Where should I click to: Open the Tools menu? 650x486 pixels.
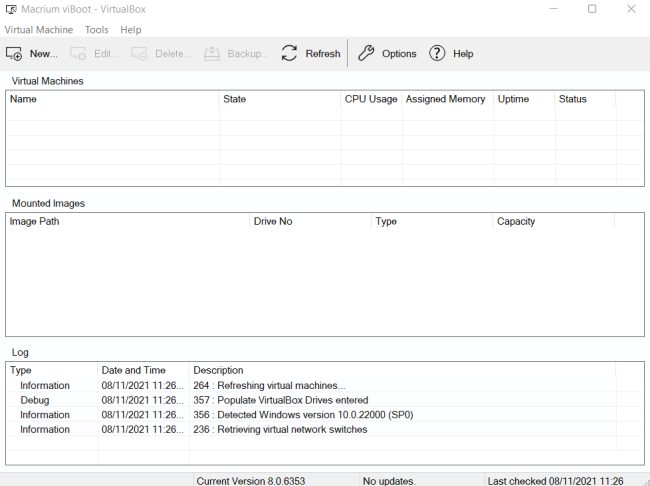[x=97, y=30]
